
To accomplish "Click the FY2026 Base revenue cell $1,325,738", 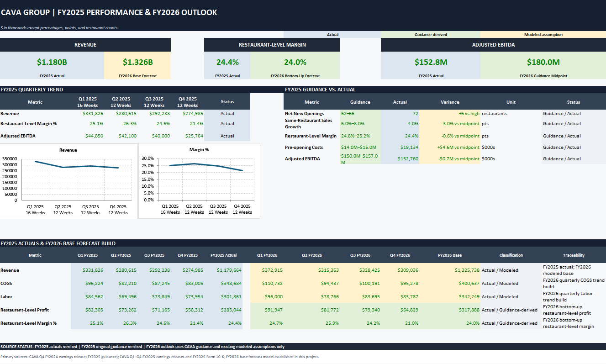I will point(450,270).
